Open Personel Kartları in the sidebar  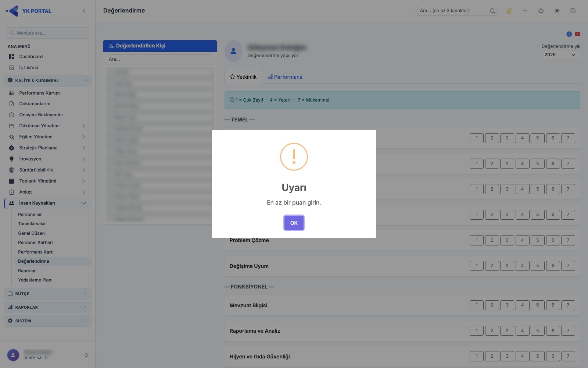[x=35, y=243]
